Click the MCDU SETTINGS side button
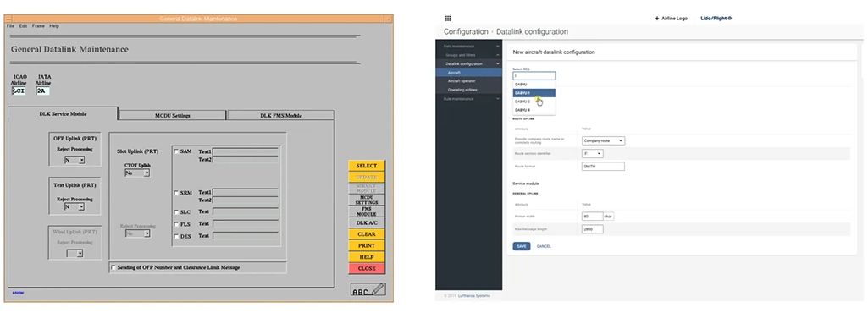The height and width of the screenshot is (313, 868). 367,200
